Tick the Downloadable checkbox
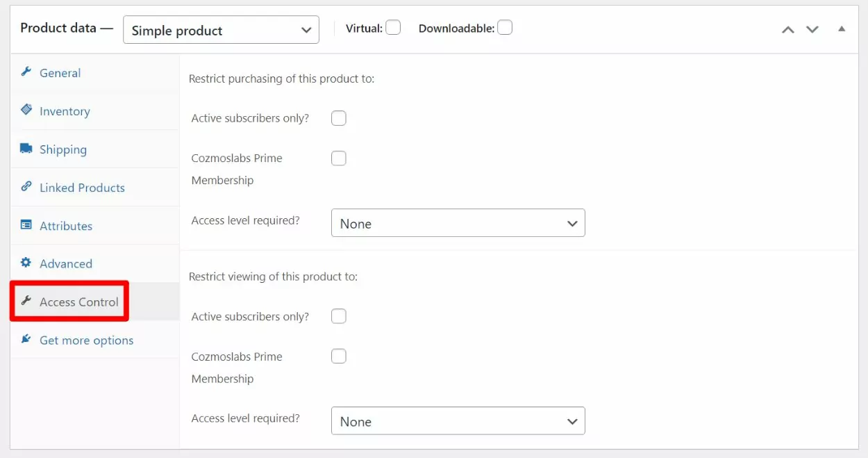 (x=505, y=28)
